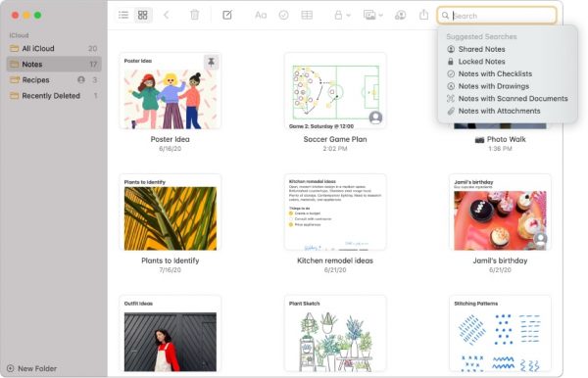Select the gallery grid view icon
Viewport: 588px width, 378px height.
tap(143, 15)
